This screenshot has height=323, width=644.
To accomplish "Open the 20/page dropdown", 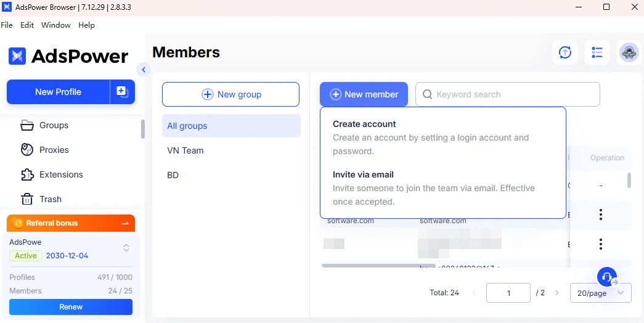I will click(601, 293).
